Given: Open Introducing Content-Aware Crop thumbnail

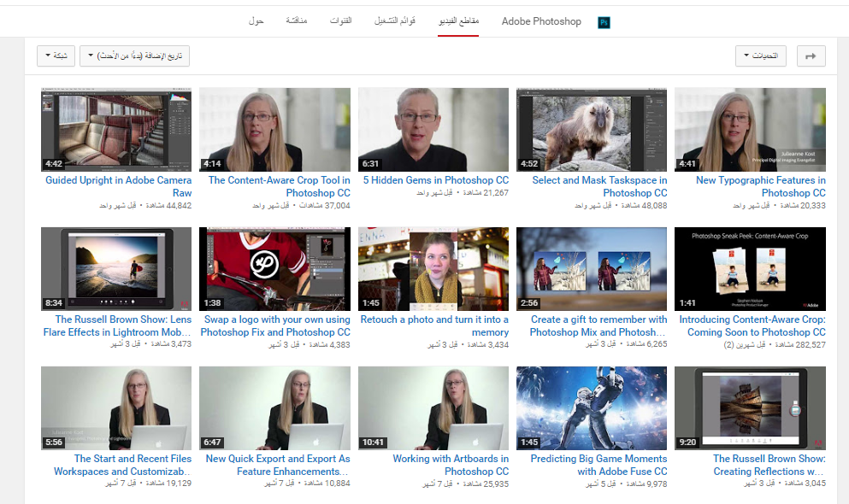Looking at the screenshot, I should point(750,269).
